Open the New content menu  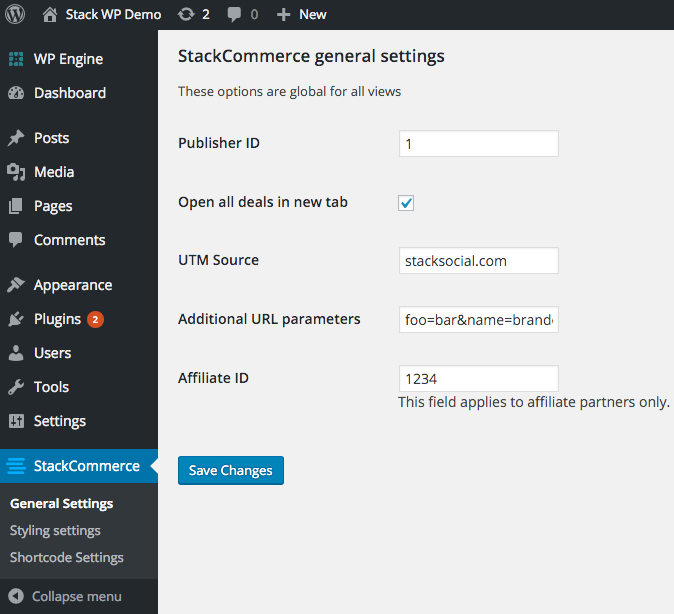(312, 15)
